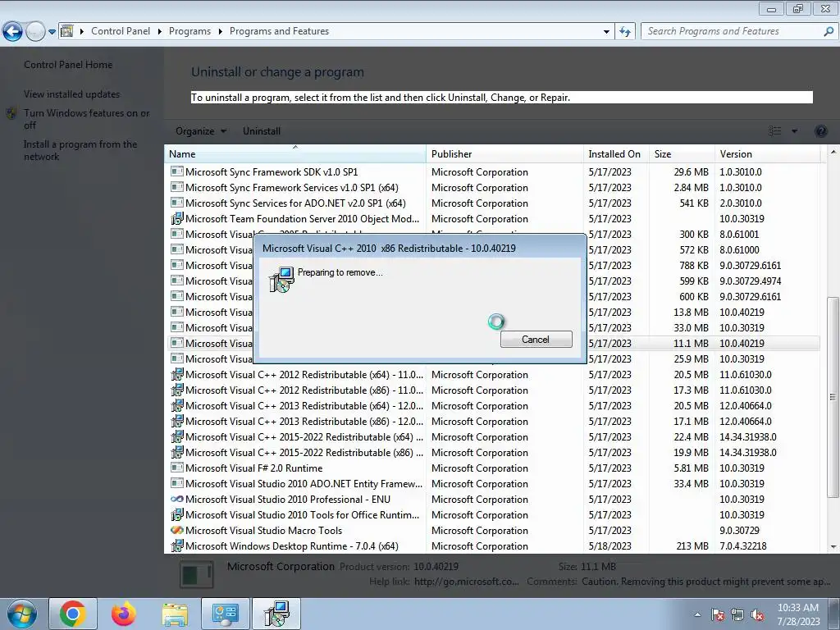The height and width of the screenshot is (630, 840).
Task: Click version 14.34.31938.0 of the x64 redistributable
Action: tap(748, 436)
